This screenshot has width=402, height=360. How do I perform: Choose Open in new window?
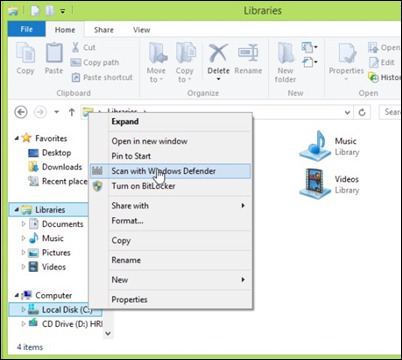(x=170, y=141)
